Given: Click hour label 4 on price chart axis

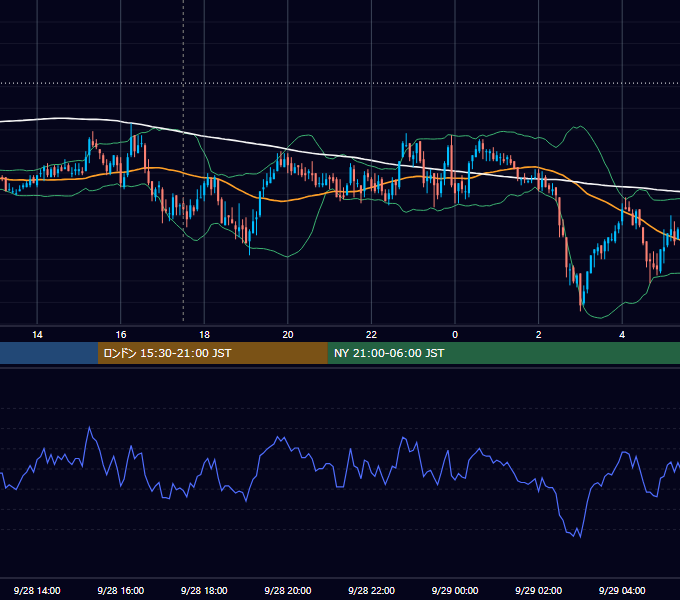Looking at the screenshot, I should coord(622,335).
